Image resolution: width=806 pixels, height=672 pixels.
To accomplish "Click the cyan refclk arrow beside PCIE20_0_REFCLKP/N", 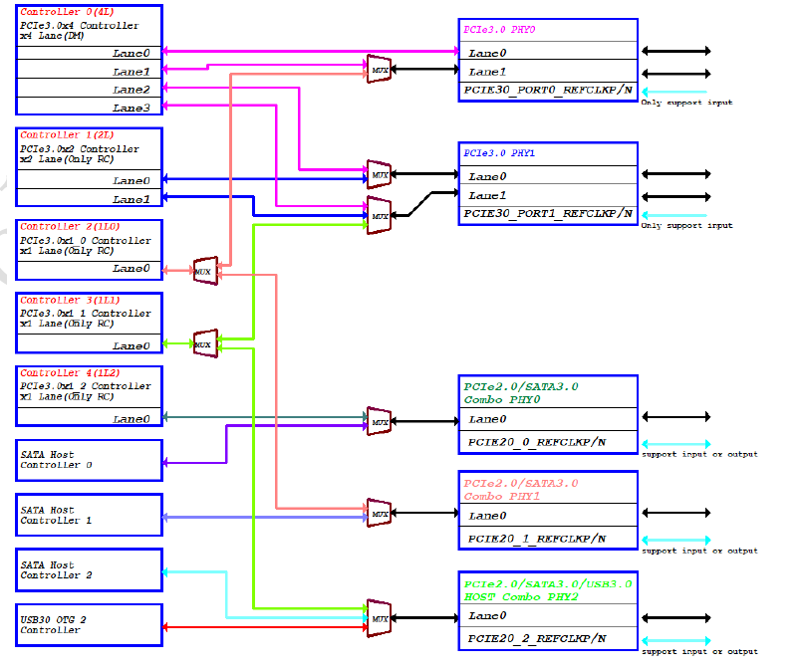I will coord(676,444).
